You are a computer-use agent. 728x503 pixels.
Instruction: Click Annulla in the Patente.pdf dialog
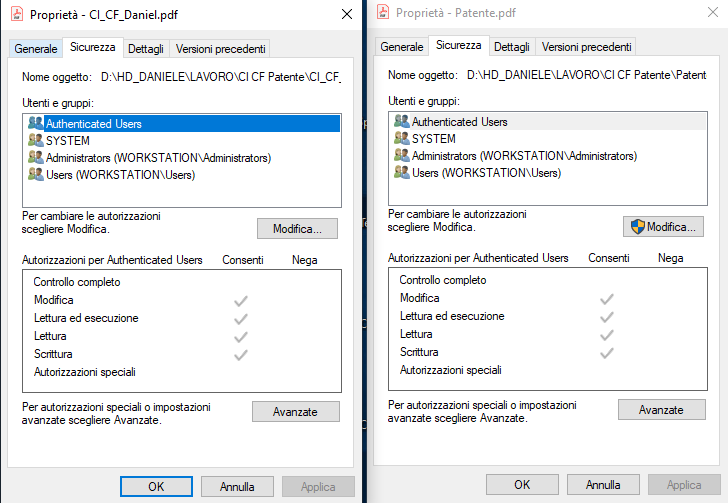pos(603,484)
